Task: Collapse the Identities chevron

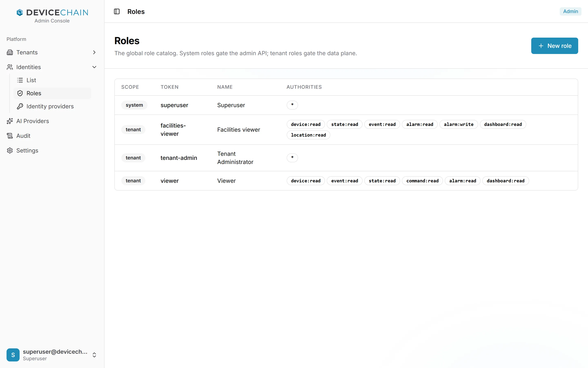Action: click(94, 67)
